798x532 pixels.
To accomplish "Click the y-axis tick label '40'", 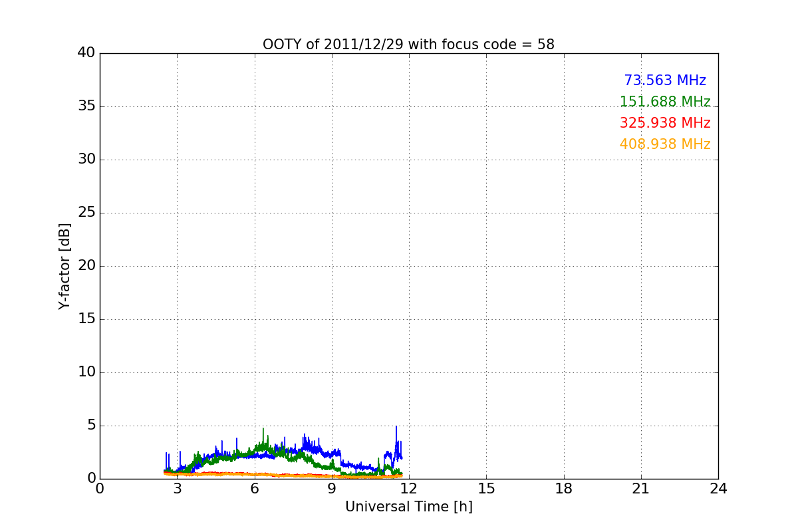I will click(86, 53).
